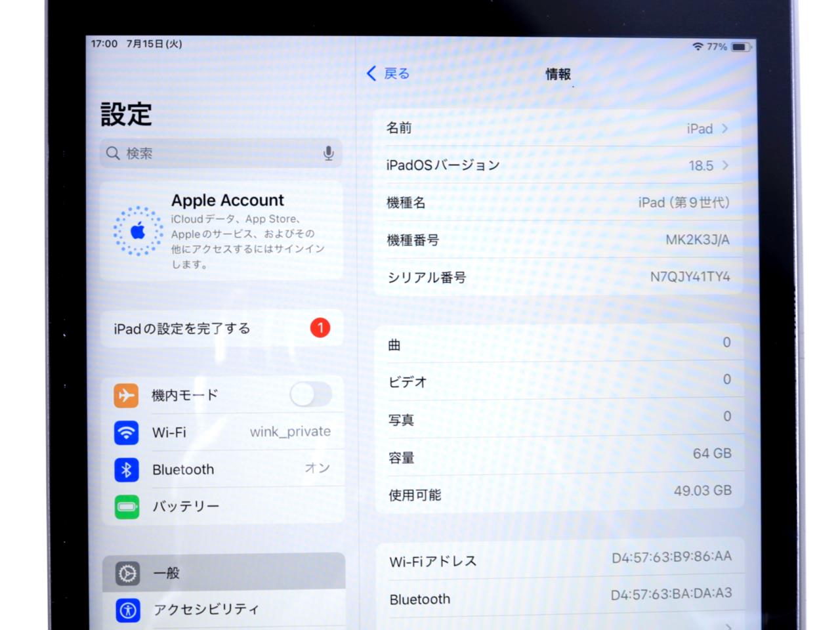The width and height of the screenshot is (840, 630).
Task: Tap the 容量 value 64 GB
Action: (712, 453)
